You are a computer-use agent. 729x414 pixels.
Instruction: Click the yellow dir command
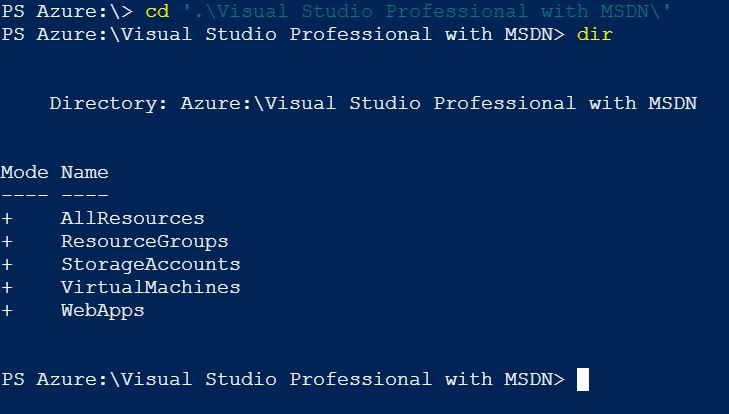point(595,34)
